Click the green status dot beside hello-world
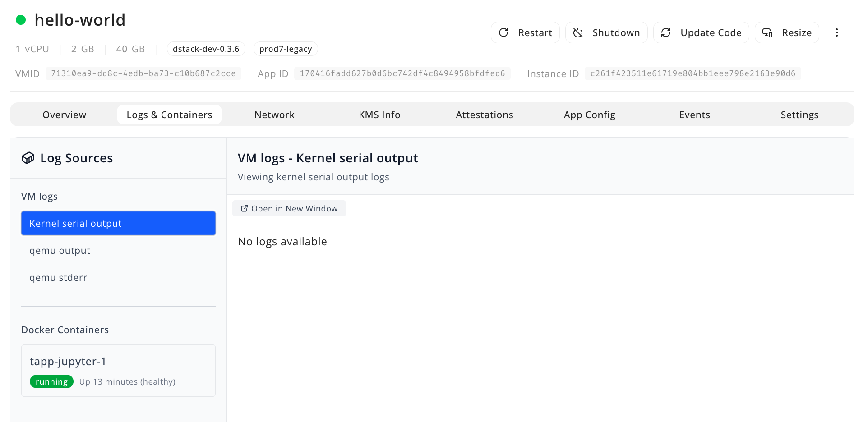The height and width of the screenshot is (422, 868). (x=21, y=20)
